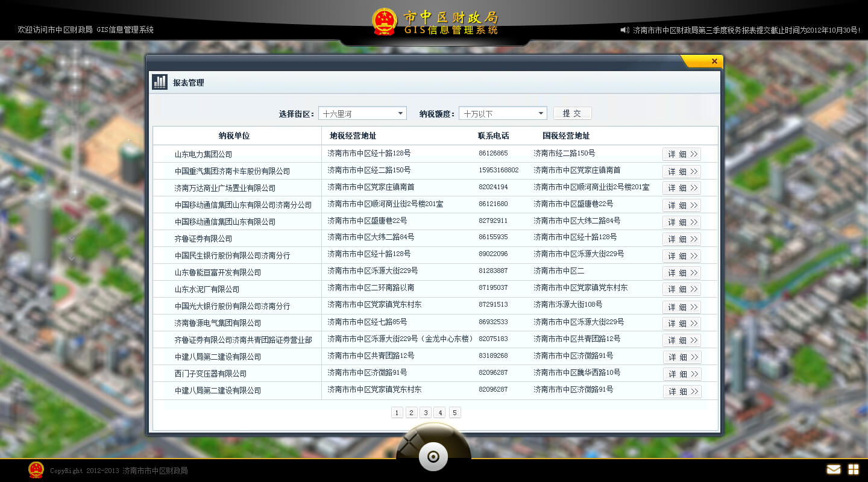Open details for 济南万达商业广场置业有限公司
The width and height of the screenshot is (868, 482).
tap(682, 188)
